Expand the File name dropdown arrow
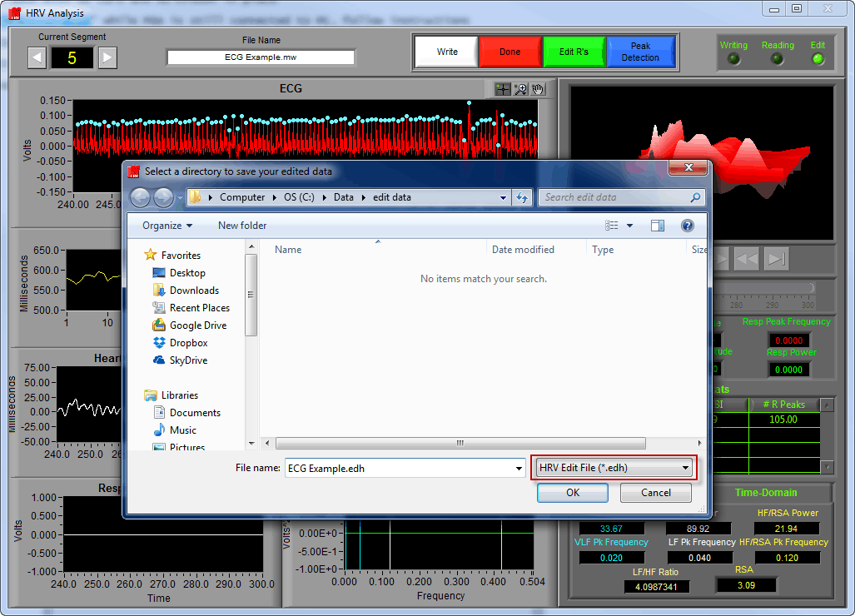The image size is (855, 616). coord(519,469)
